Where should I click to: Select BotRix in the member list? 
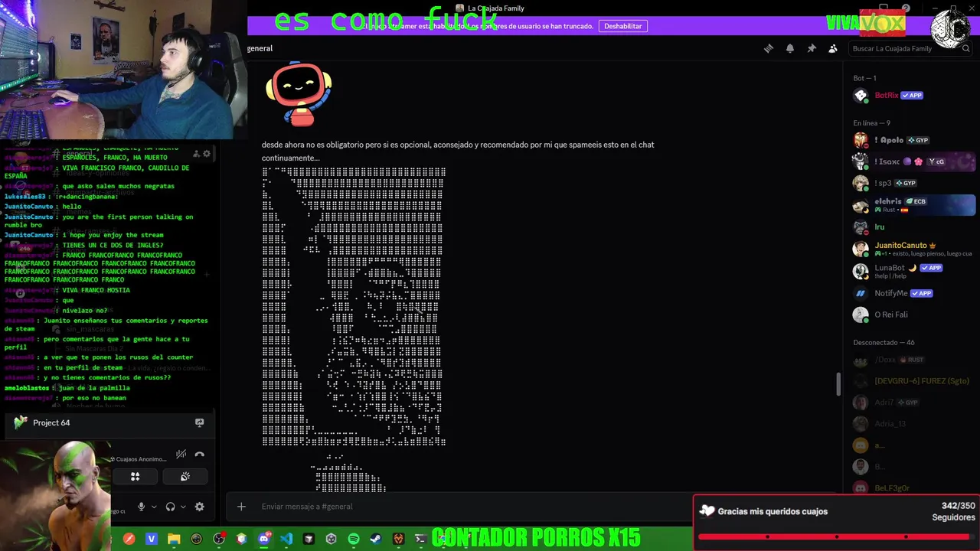pyautogui.click(x=911, y=96)
